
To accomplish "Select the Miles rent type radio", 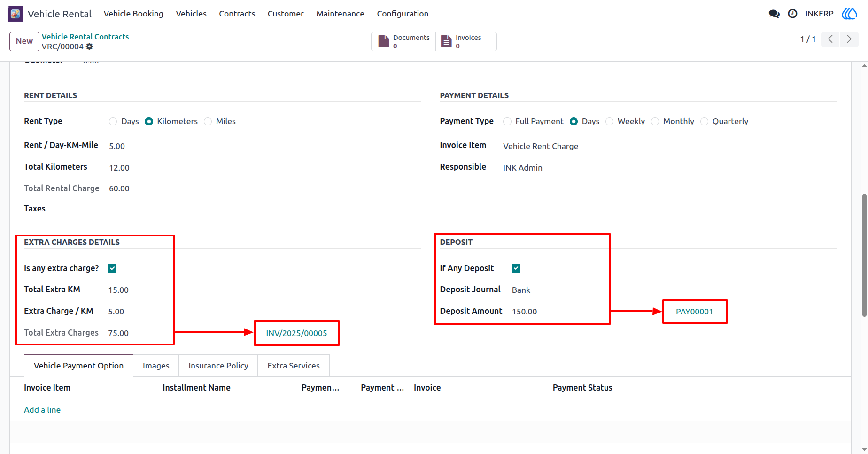I will point(208,122).
